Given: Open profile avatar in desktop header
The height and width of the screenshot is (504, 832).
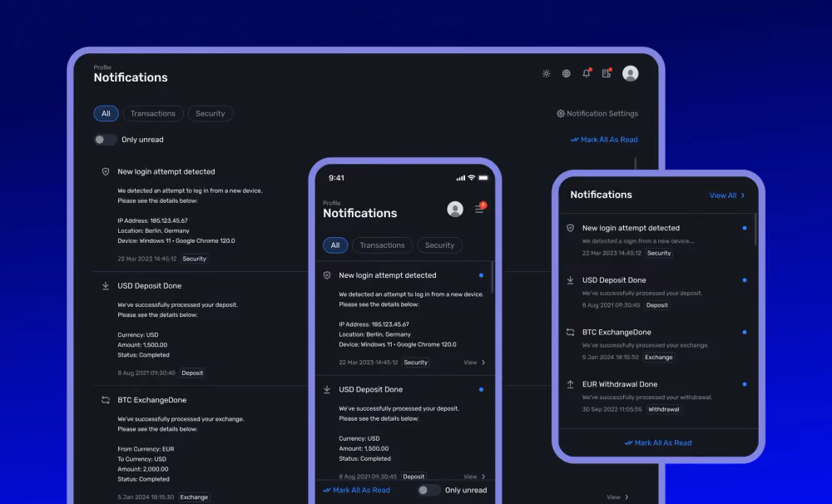Looking at the screenshot, I should 631,73.
